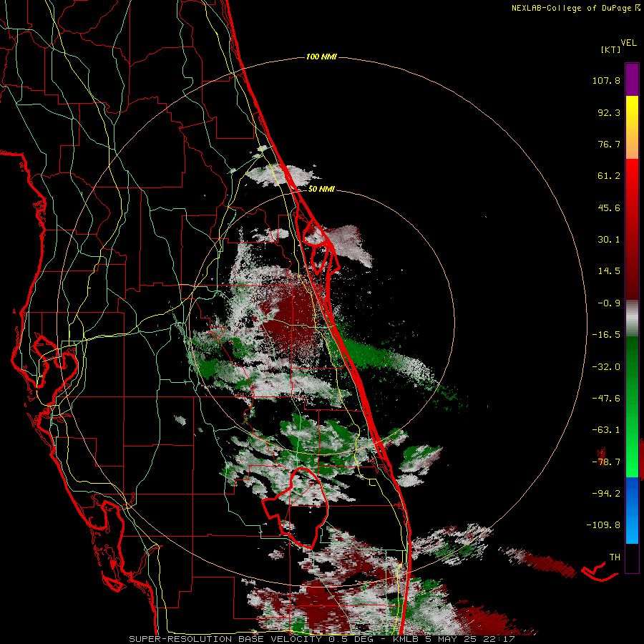The height and width of the screenshot is (644, 644).
Task: Click the 50 NMI range ring label
Action: click(321, 190)
